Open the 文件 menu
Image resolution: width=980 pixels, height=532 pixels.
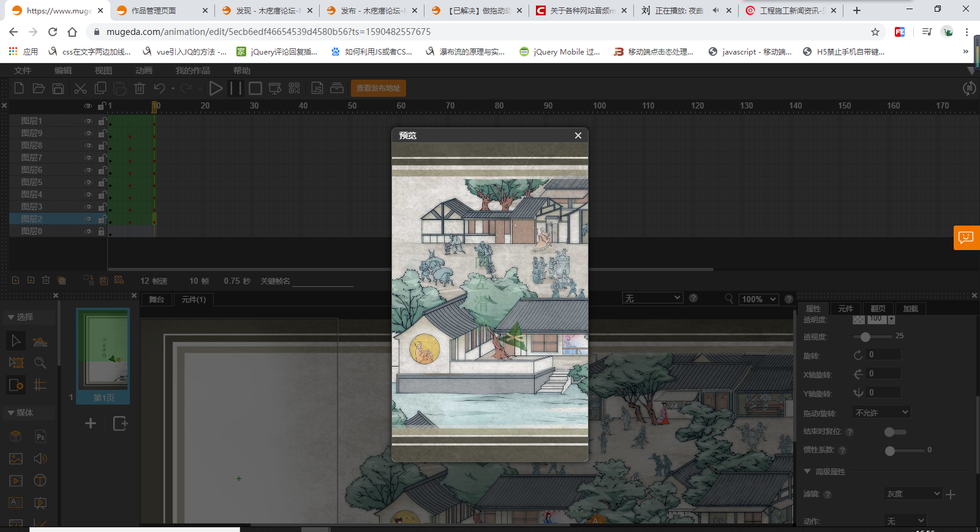[23, 70]
